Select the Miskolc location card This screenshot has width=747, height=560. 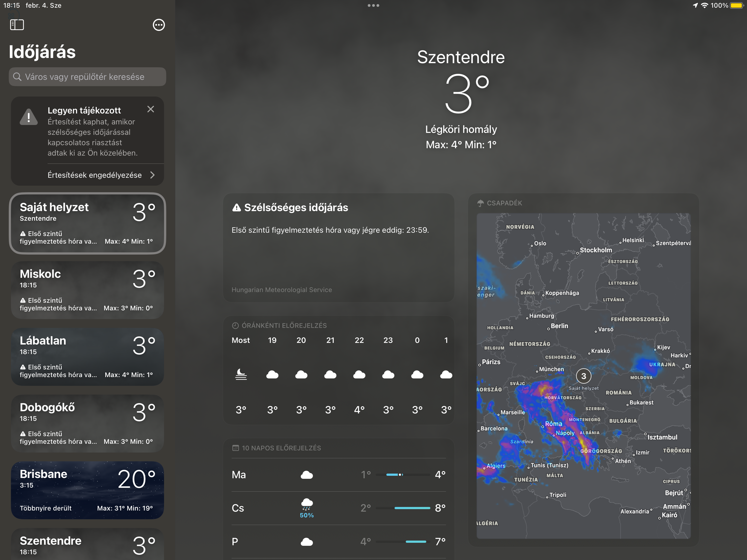click(x=87, y=290)
